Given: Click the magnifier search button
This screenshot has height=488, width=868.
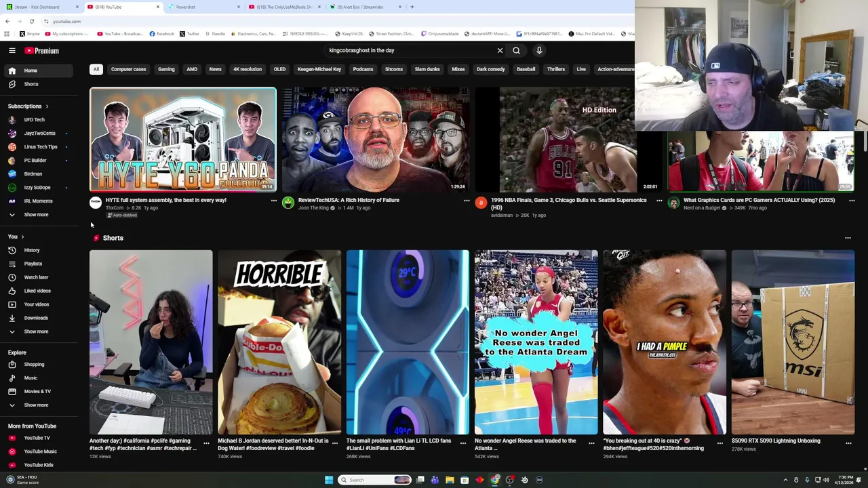Looking at the screenshot, I should click(516, 50).
